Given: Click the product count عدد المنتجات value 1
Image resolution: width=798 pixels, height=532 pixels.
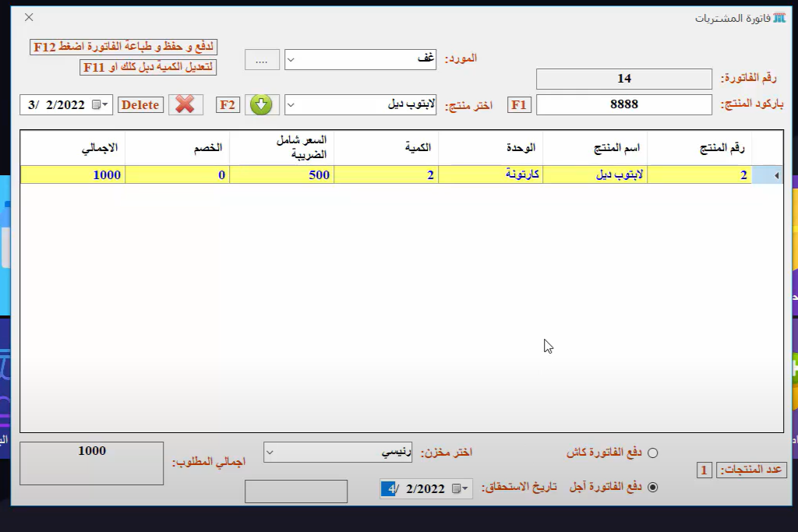Looking at the screenshot, I should (x=704, y=470).
